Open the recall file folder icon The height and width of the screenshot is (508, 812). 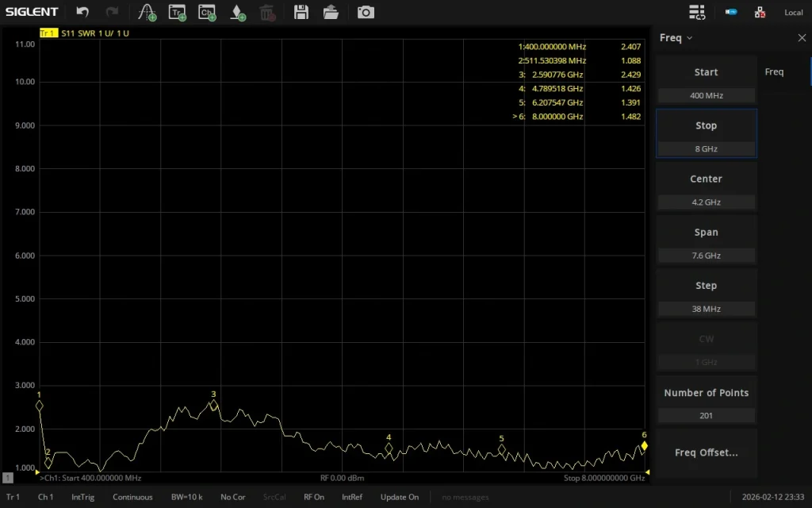coord(331,12)
